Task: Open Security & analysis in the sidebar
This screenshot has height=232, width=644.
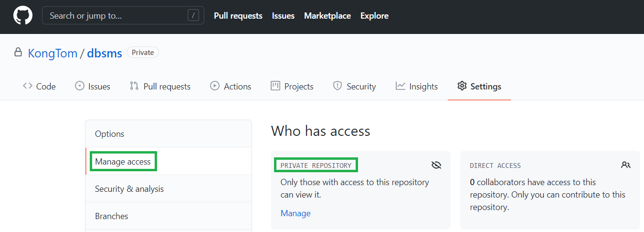Action: (169, 189)
